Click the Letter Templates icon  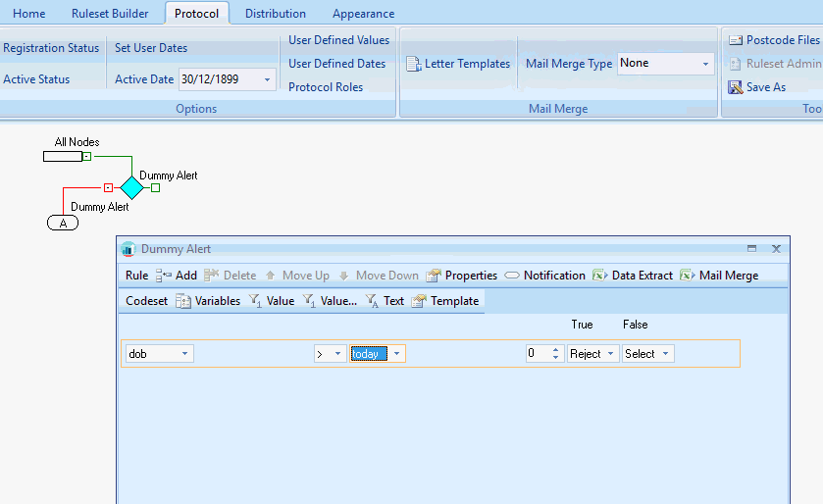coord(413,64)
